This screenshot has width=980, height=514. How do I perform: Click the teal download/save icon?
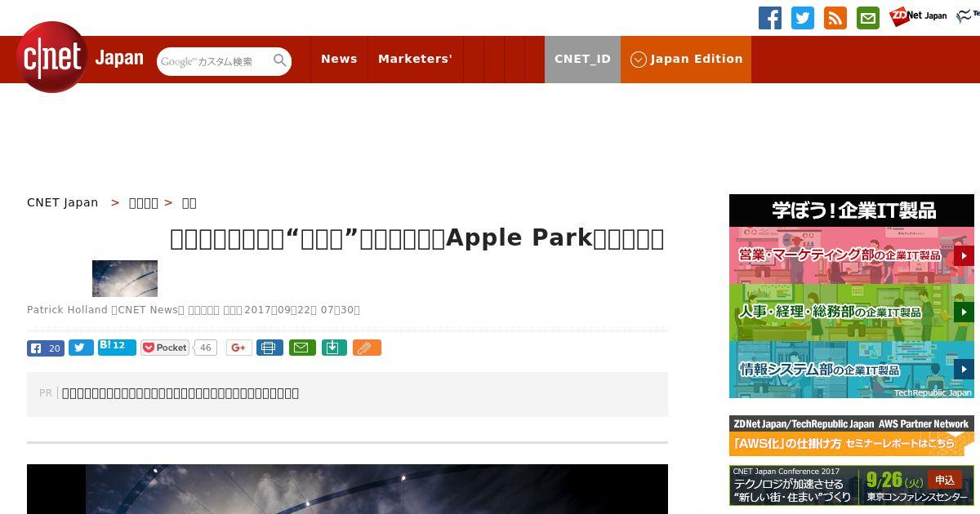334,348
